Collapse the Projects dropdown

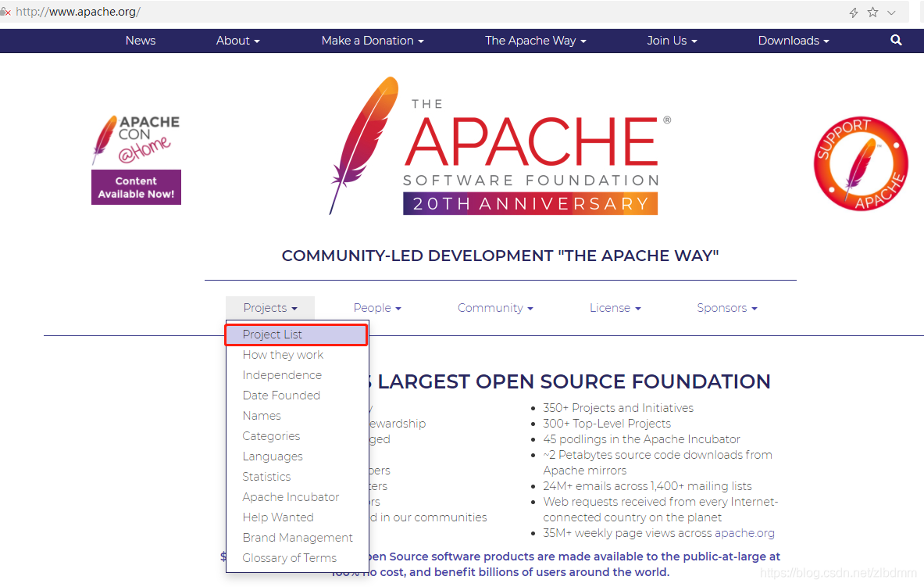click(270, 308)
